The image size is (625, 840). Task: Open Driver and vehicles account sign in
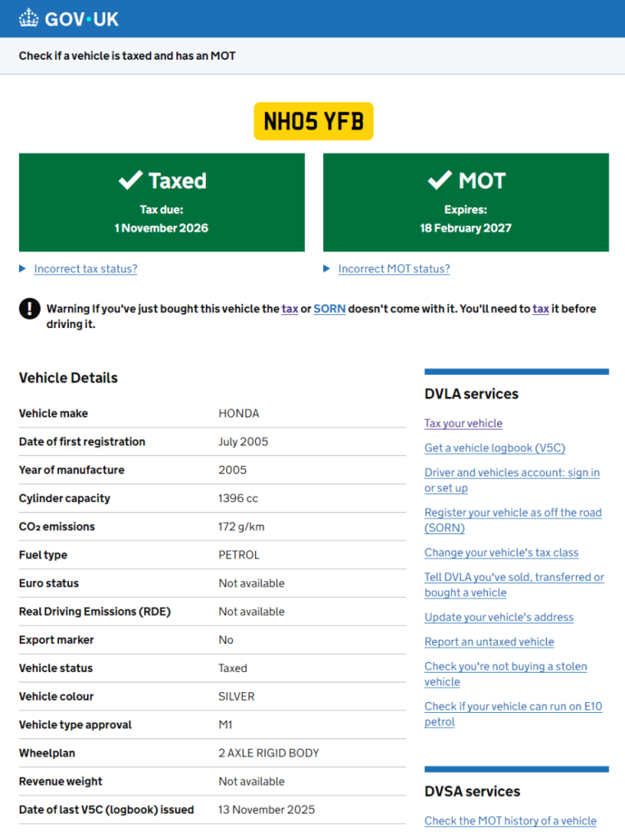click(x=512, y=472)
